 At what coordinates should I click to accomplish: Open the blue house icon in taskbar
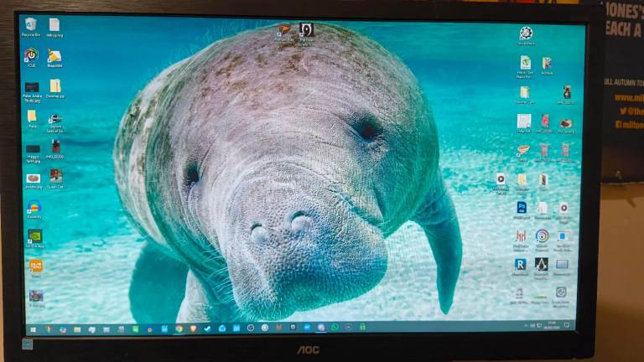pos(222,328)
